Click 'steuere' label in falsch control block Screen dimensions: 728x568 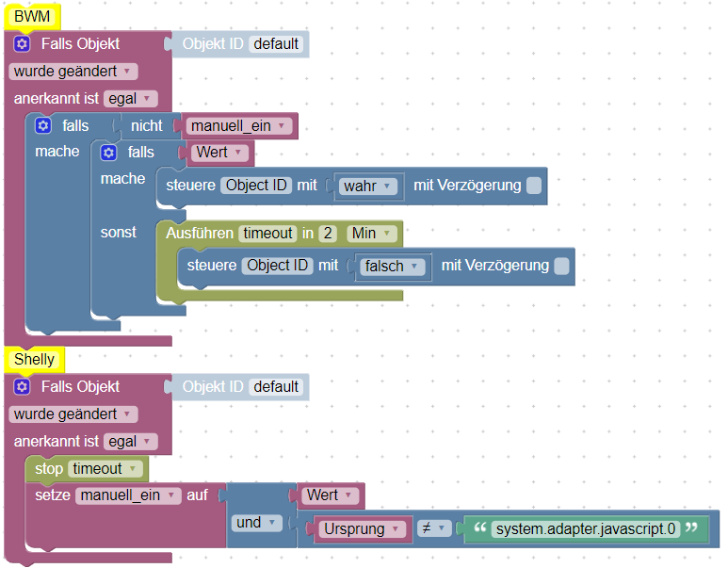(212, 266)
